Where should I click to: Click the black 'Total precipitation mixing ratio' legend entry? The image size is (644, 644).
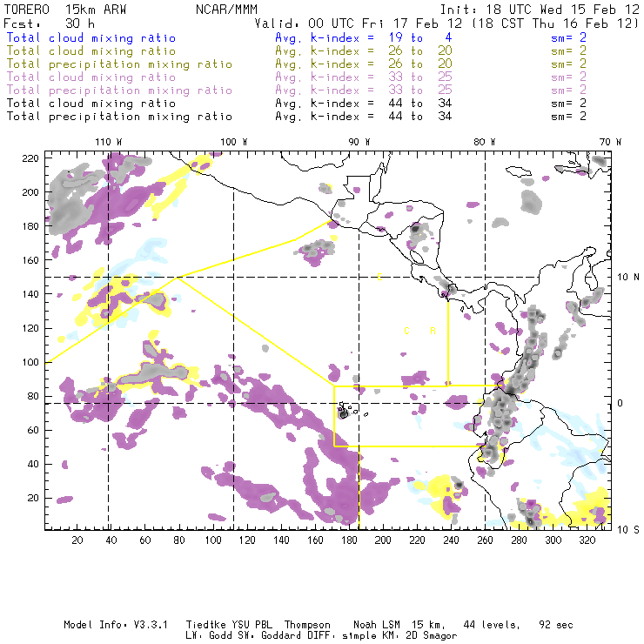[119, 117]
